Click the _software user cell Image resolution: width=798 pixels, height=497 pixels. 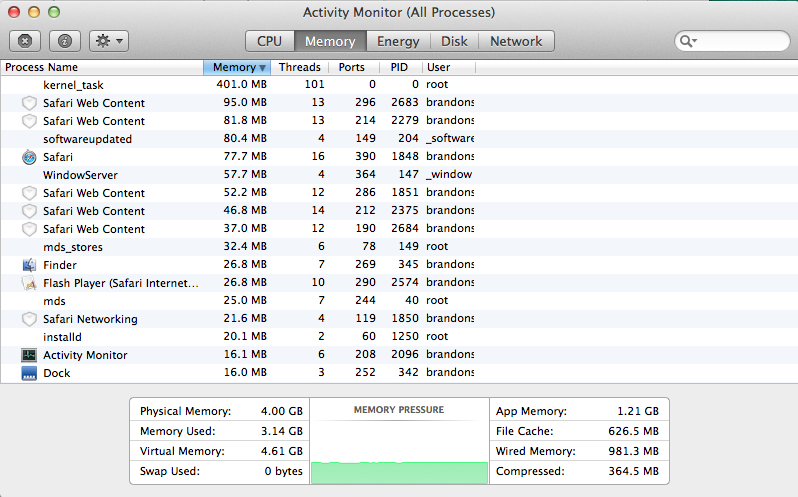coord(450,138)
